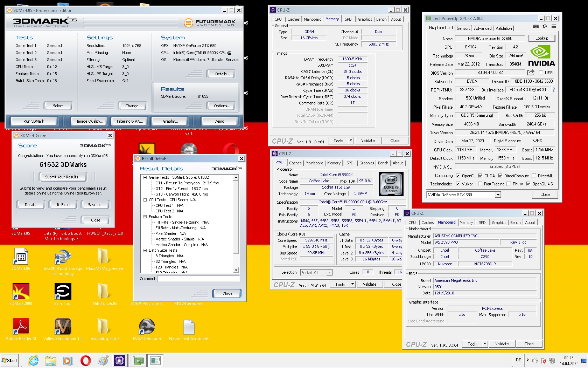
Task: Open SPD tab in CPU-Z Memory window
Action: (x=348, y=19)
